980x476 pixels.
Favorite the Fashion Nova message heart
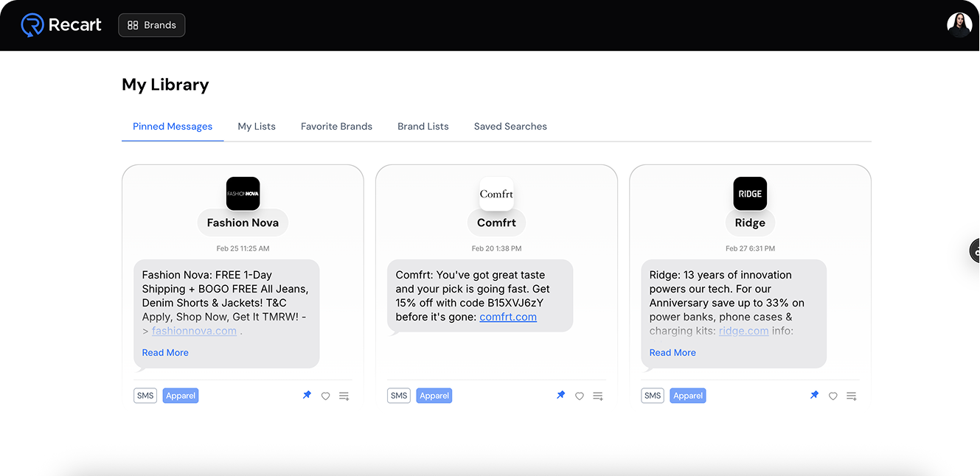(325, 396)
